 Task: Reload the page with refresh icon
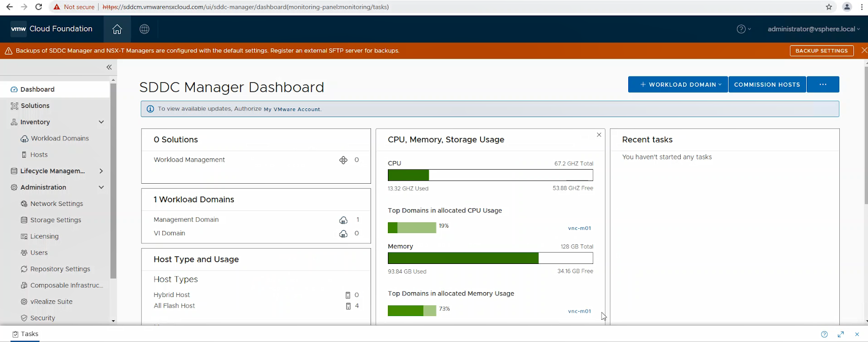point(39,7)
